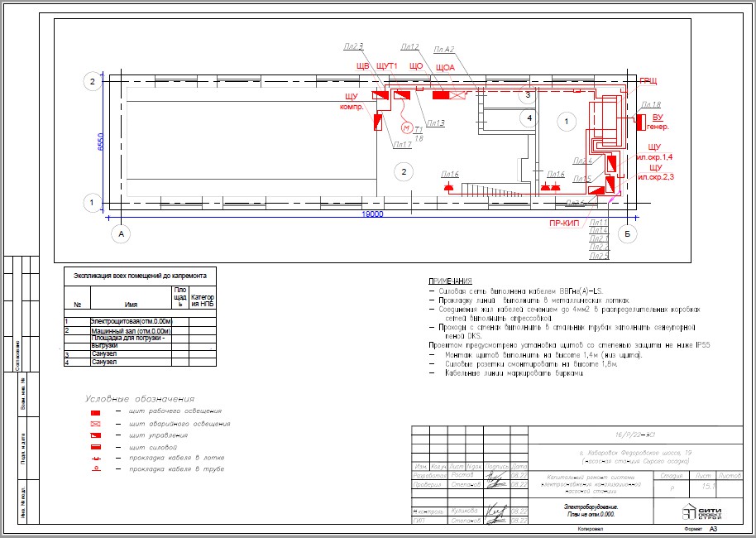Click the Стадия header cell
Screen dimensions: 756x538
pyautogui.click(x=672, y=476)
